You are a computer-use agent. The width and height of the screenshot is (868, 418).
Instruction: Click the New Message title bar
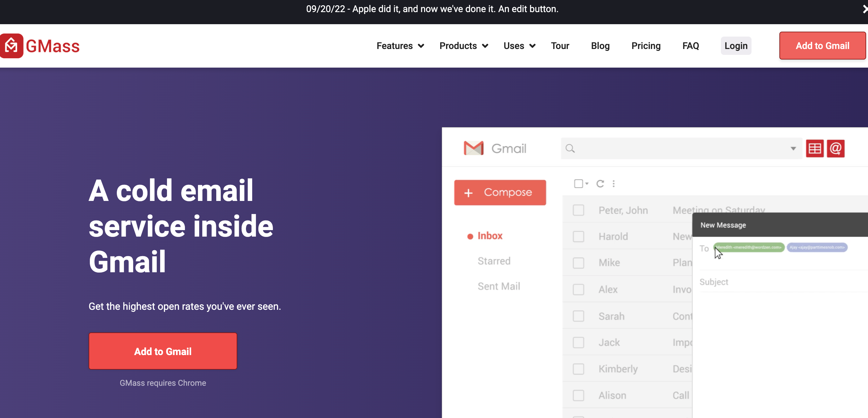pyautogui.click(x=780, y=225)
